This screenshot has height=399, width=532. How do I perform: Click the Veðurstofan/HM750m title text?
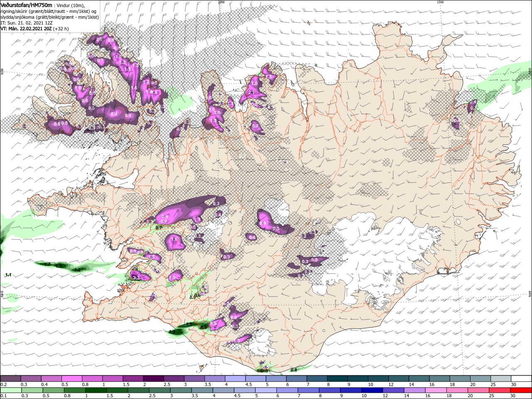(x=26, y=5)
